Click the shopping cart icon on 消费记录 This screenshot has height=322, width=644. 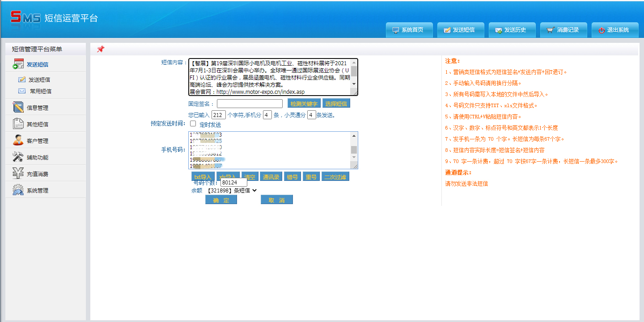click(x=550, y=30)
